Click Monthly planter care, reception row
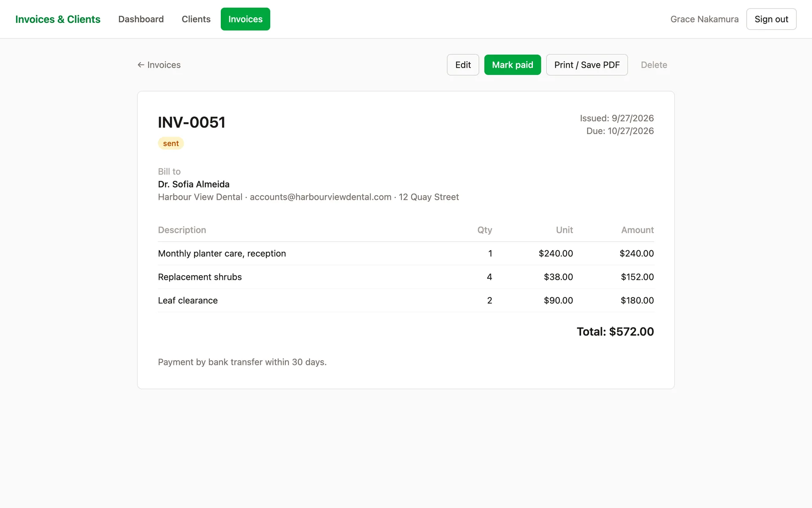 (x=406, y=254)
